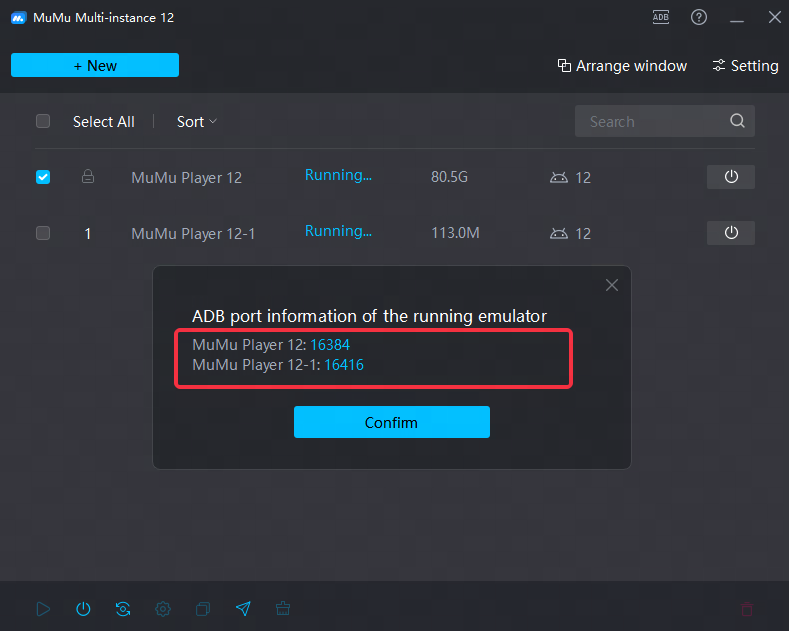789x631 pixels.
Task: Open the help question mark icon
Action: [x=698, y=17]
